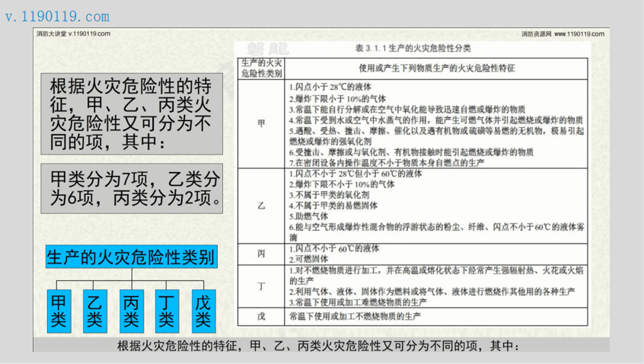
Task: Click the 甲 category cell in table
Action: (x=261, y=123)
